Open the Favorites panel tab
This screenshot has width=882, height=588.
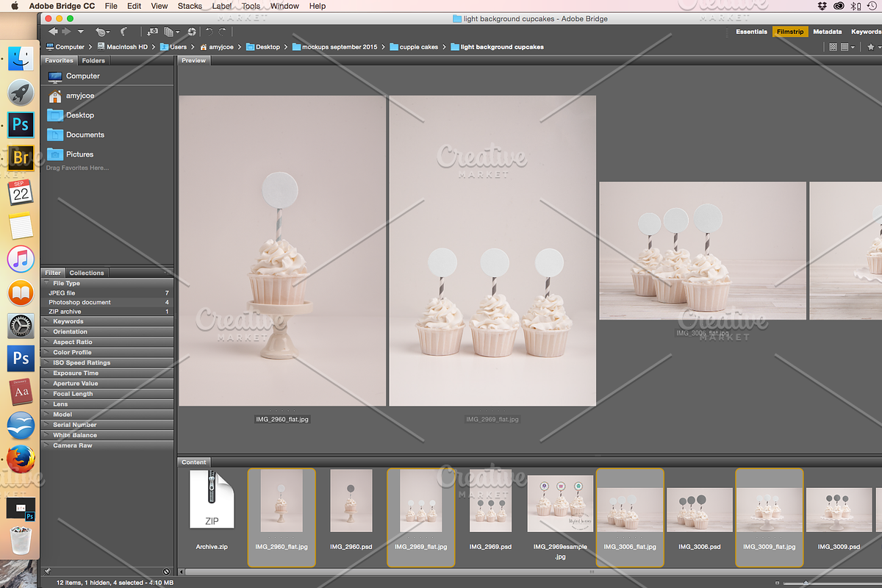tap(59, 60)
